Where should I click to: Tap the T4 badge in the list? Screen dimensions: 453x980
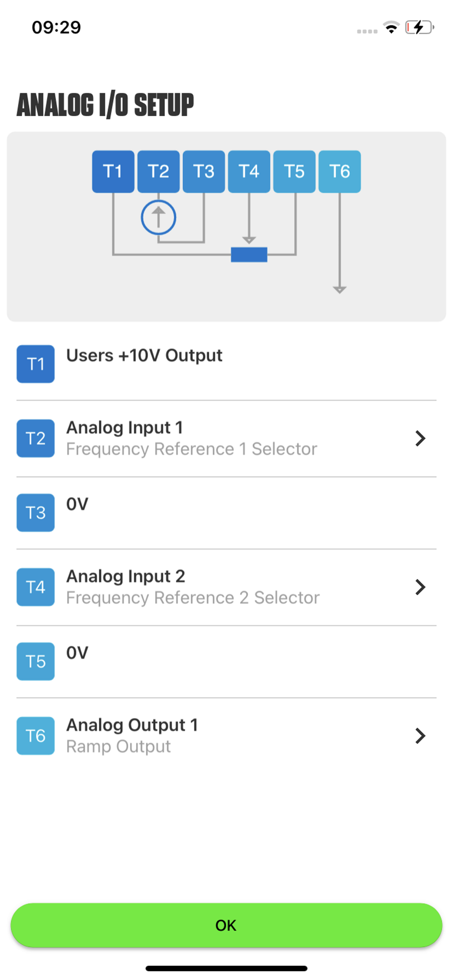[36, 587]
